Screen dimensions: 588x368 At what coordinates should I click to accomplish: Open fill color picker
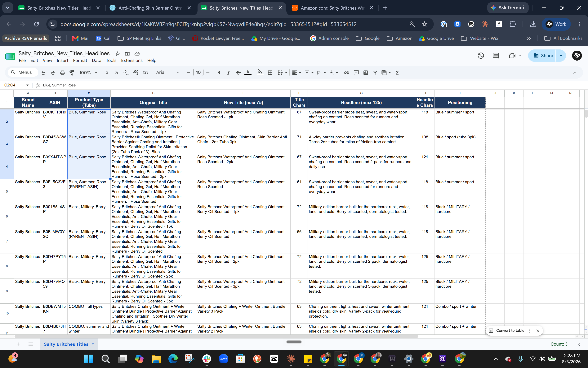260,72
